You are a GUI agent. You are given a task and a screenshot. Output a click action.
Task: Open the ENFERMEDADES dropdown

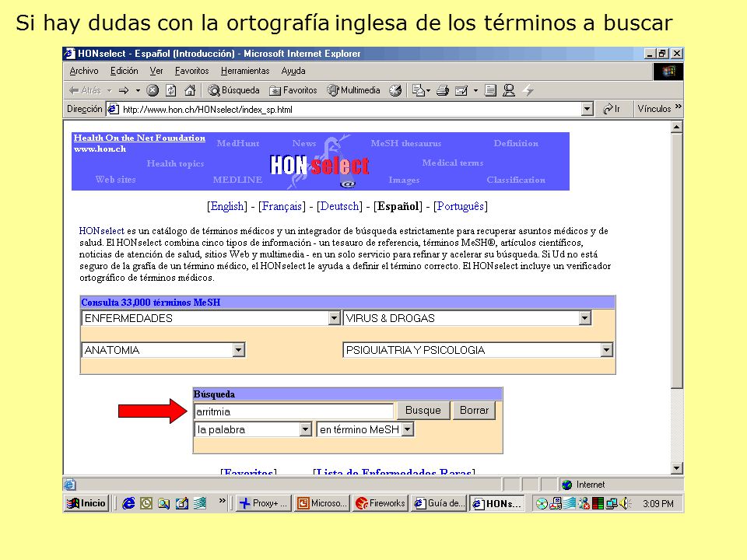[x=211, y=318]
